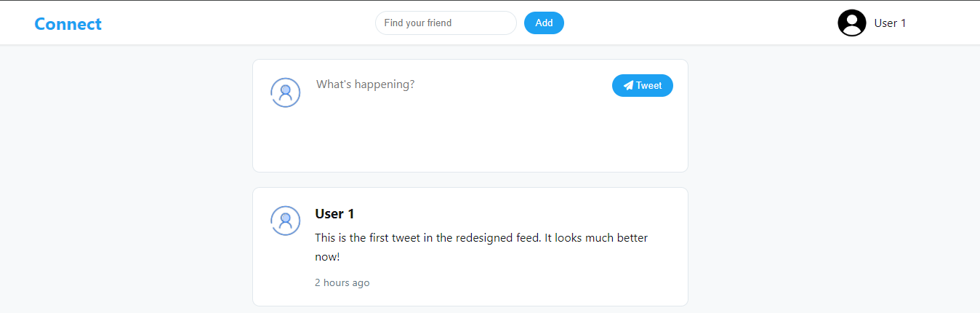Open the black profile avatar in header
Image resolution: width=980 pixels, height=313 pixels.
[x=851, y=23]
